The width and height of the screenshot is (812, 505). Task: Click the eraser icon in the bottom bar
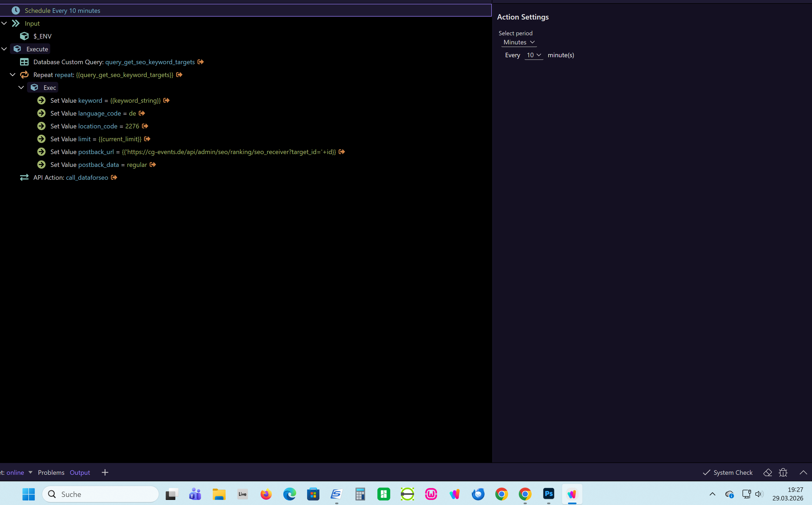(x=768, y=472)
